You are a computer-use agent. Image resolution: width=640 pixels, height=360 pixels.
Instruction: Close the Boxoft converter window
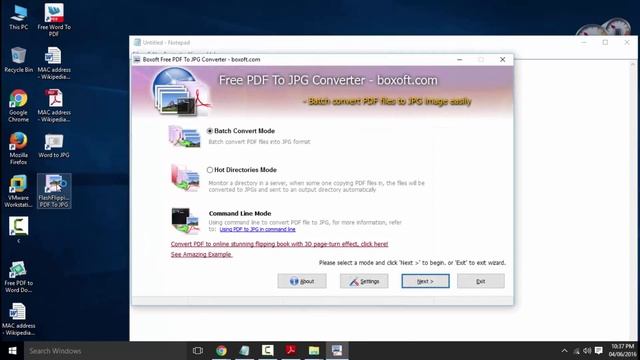[502, 60]
